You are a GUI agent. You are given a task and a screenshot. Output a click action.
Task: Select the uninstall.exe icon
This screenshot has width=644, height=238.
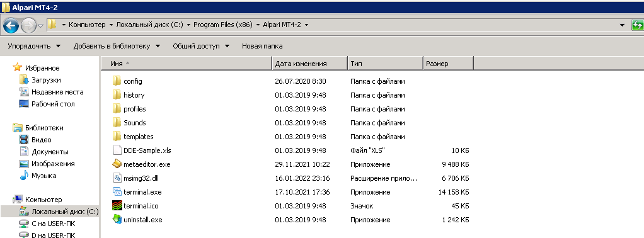117,219
